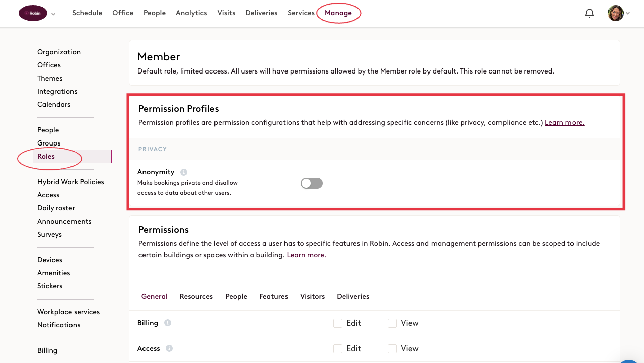Check Access Edit checkbox
Screen dimensions: 644x363
(338, 349)
